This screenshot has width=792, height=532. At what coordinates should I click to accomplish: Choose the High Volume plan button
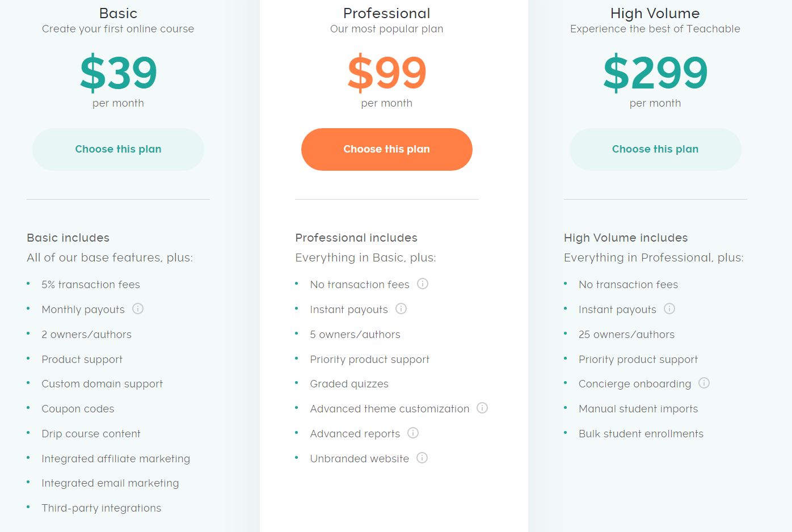pyautogui.click(x=655, y=149)
